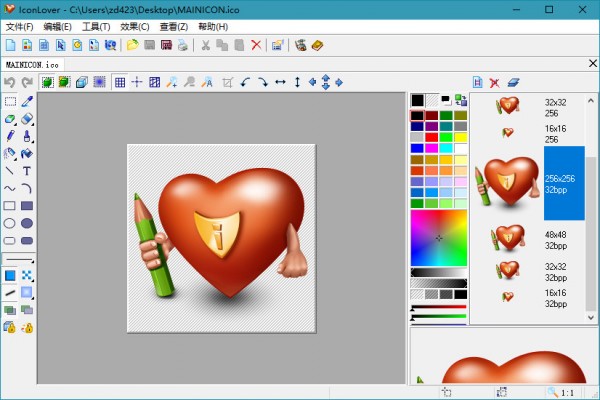
Task: Open the line style dropdown
Action: tap(18, 259)
